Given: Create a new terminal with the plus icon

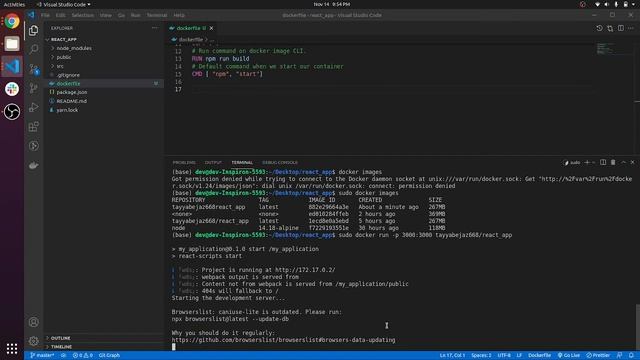Looking at the screenshot, I should [587, 162].
